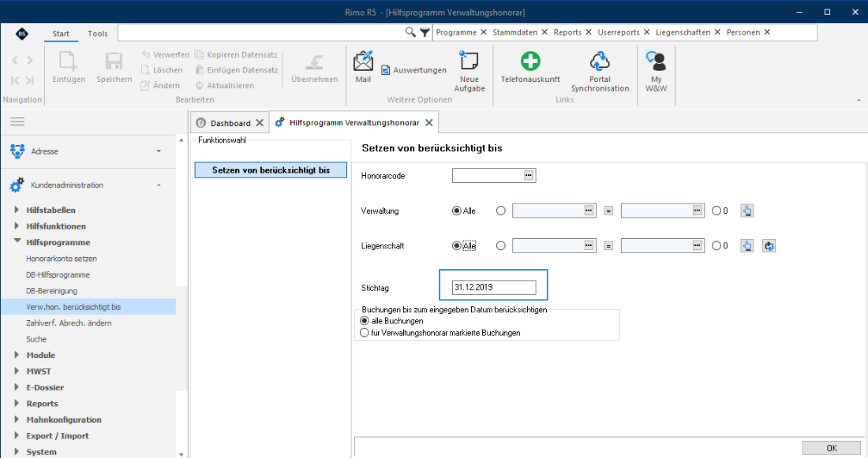Screen dimensions: 868x459
Task: Click the hand icon in Verwaltung row
Action: click(x=746, y=211)
